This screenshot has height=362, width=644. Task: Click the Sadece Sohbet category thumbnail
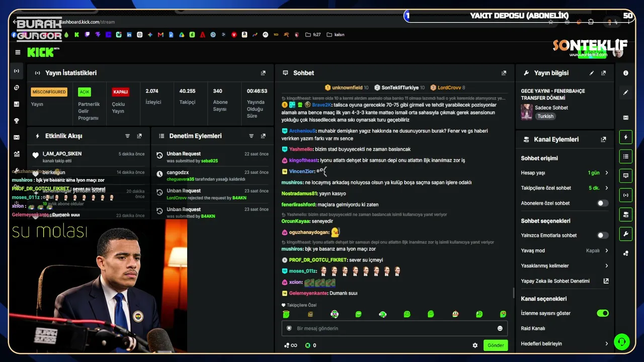pyautogui.click(x=527, y=112)
